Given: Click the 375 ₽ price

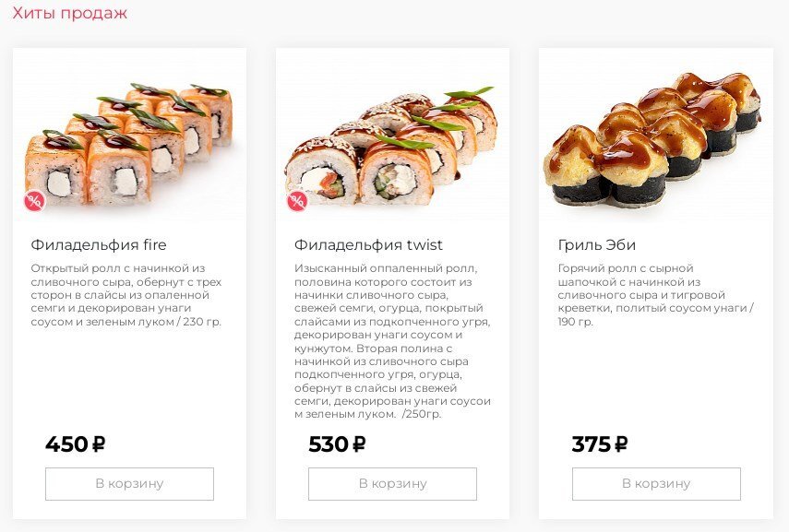Looking at the screenshot, I should 600,444.
